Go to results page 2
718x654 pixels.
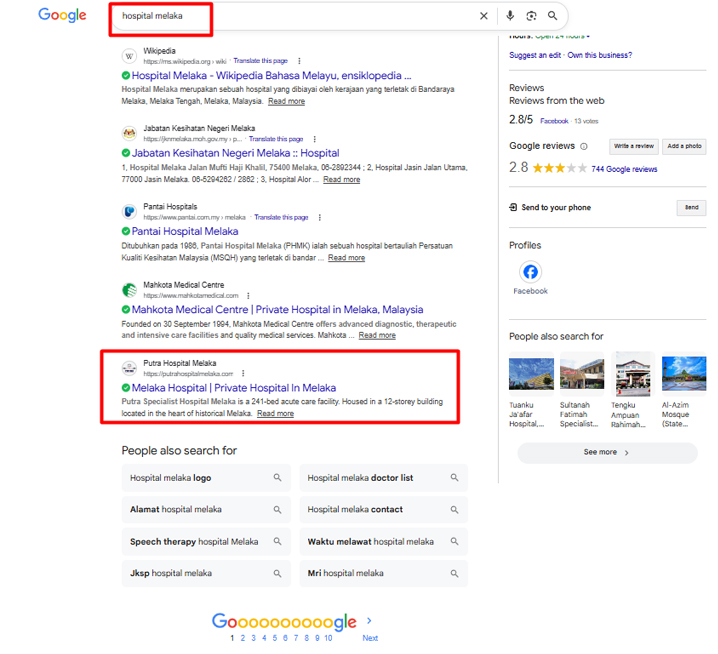click(x=243, y=638)
